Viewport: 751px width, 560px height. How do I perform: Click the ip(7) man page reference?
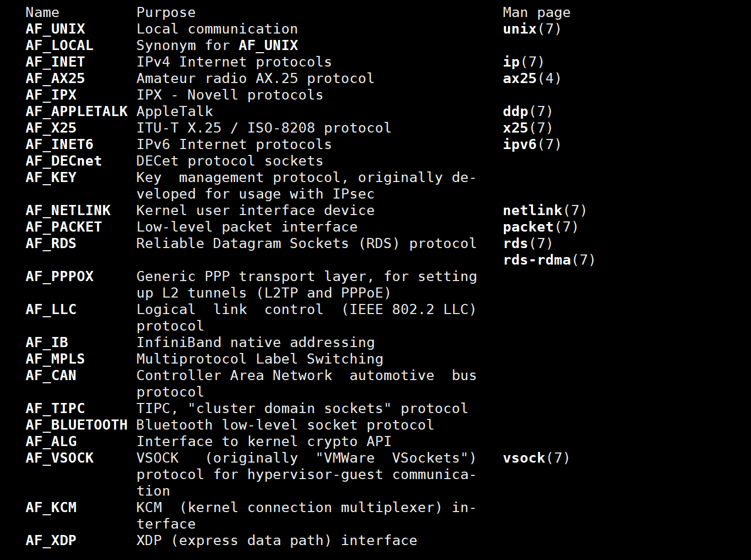524,62
